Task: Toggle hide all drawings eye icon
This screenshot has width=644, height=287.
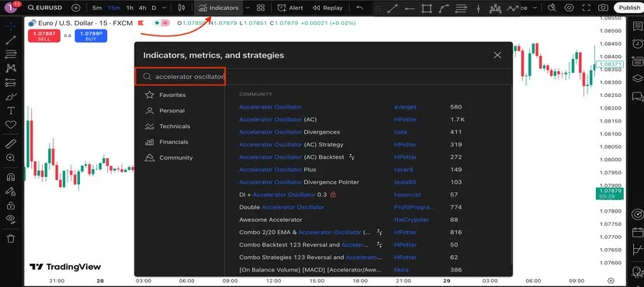Action: coord(11,219)
